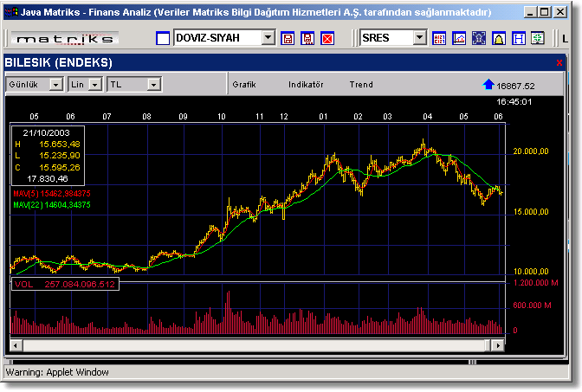This screenshot has height=392, width=582.
Task: Open the Grafik menu
Action: pos(244,85)
